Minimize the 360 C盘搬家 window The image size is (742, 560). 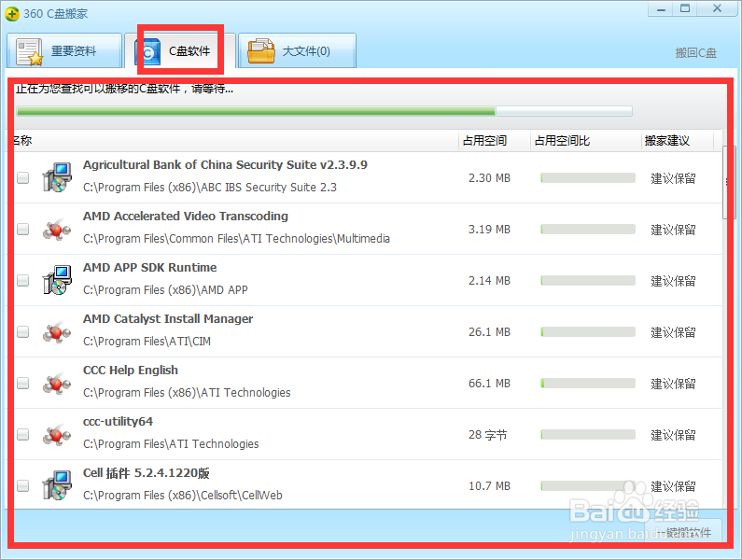tap(661, 9)
